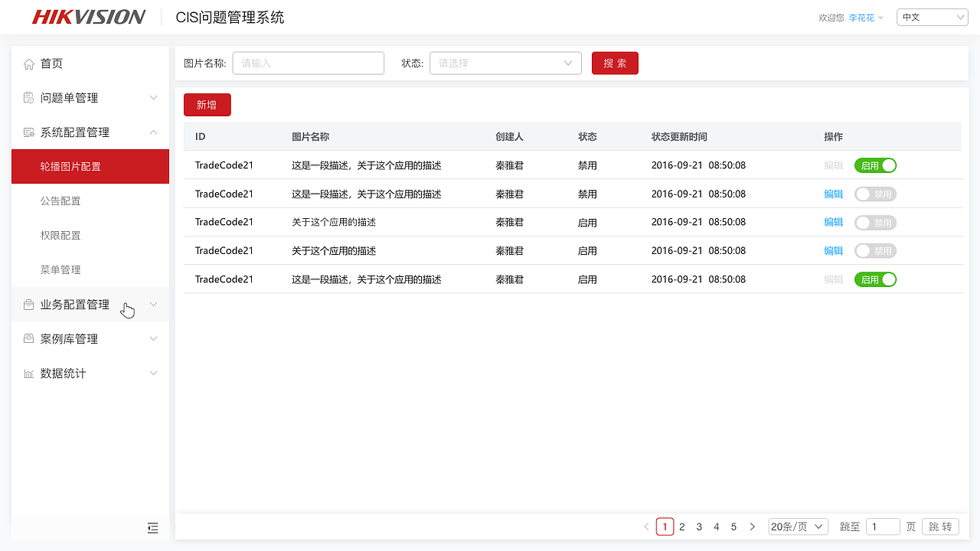Select the 首页 home icon in sidebar
This screenshot has height=551, width=980.
28,64
